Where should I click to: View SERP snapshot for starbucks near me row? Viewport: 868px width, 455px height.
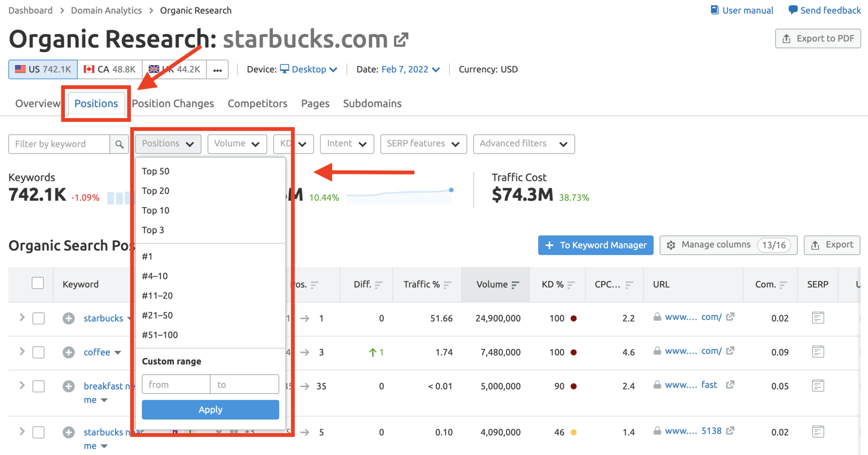coord(818,432)
